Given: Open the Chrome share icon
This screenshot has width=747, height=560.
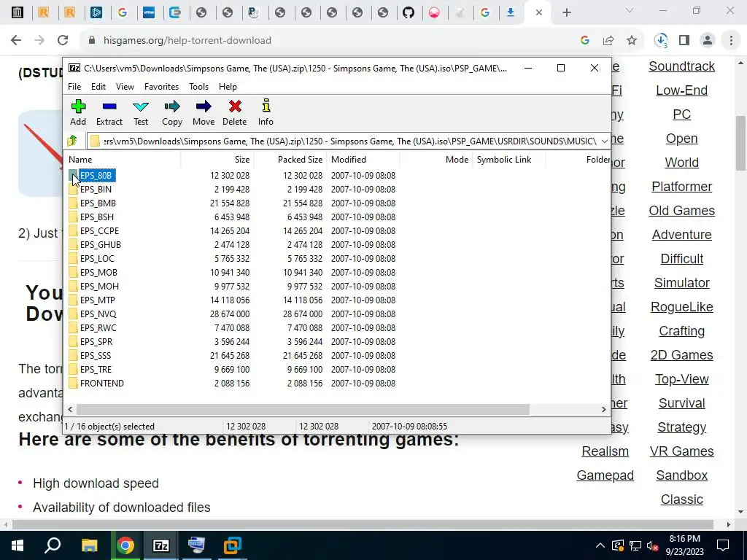Looking at the screenshot, I should point(608,41).
